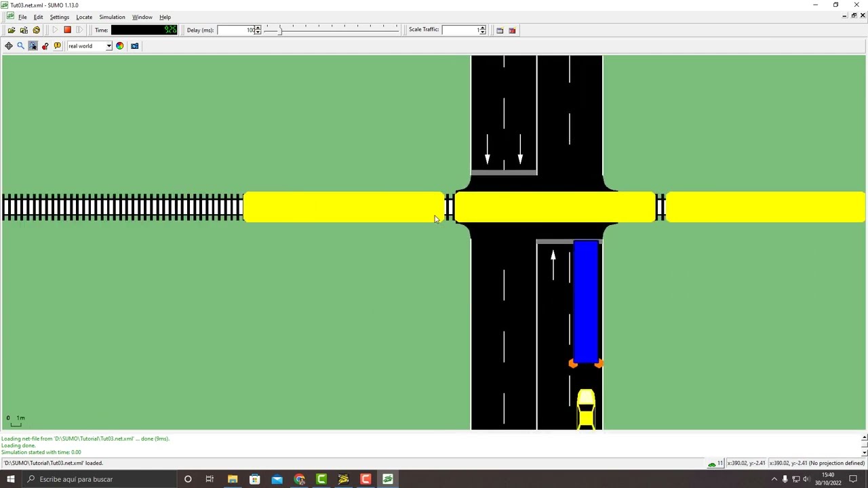The width and height of the screenshot is (868, 488).
Task: Open the Edit menu
Action: click(x=38, y=17)
